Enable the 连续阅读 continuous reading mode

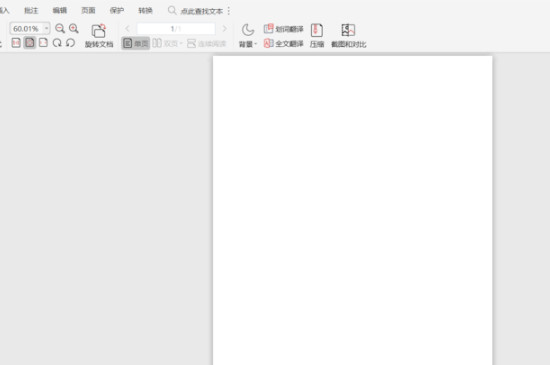[207, 43]
